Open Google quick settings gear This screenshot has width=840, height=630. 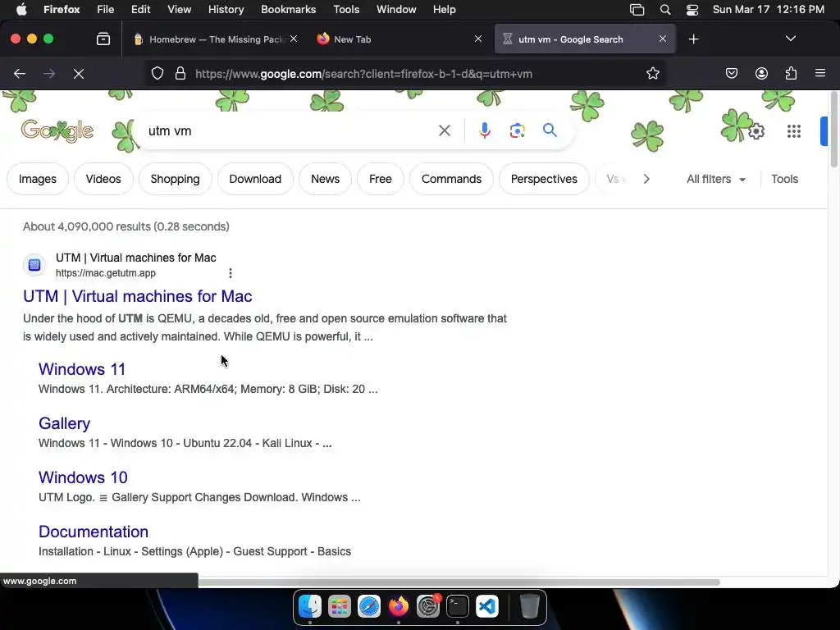pyautogui.click(x=756, y=131)
